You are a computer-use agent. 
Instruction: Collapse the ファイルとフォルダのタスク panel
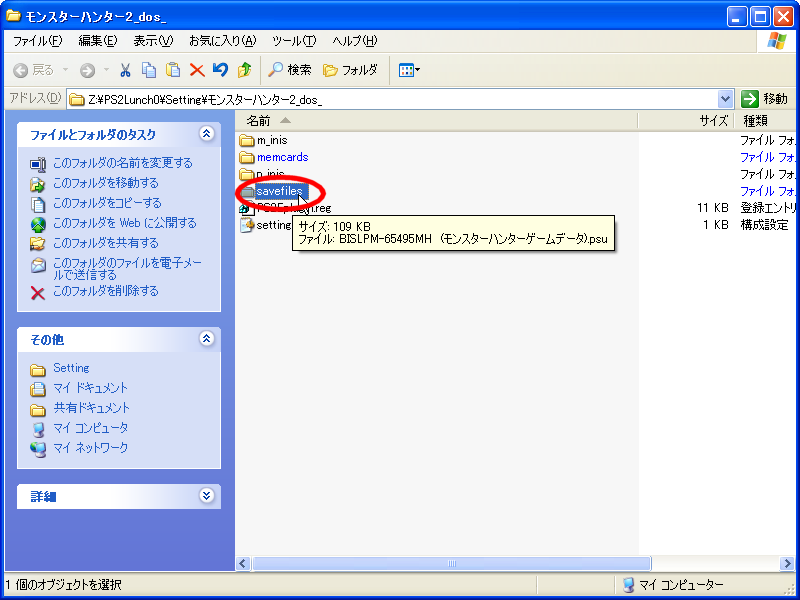[x=206, y=134]
